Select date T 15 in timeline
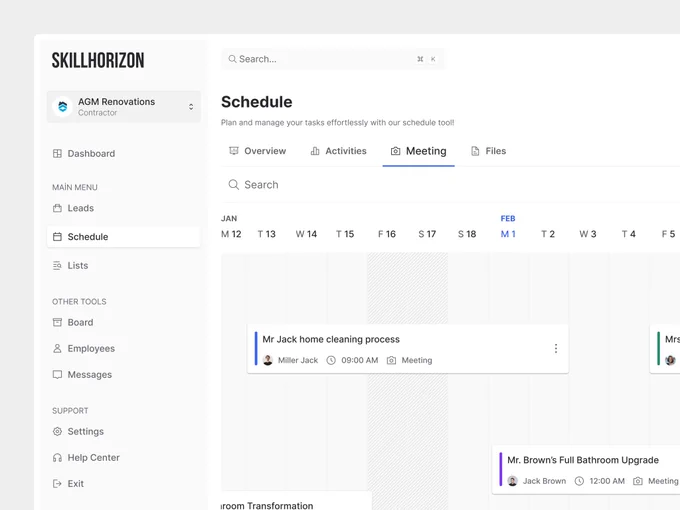Screen dimensions: 680x510 [x=345, y=234]
